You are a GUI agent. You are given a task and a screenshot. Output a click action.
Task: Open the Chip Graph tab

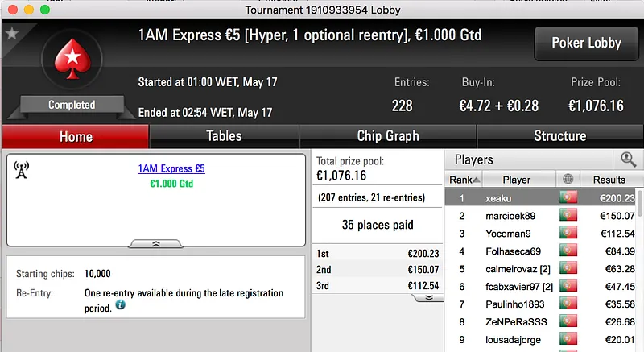click(x=387, y=136)
